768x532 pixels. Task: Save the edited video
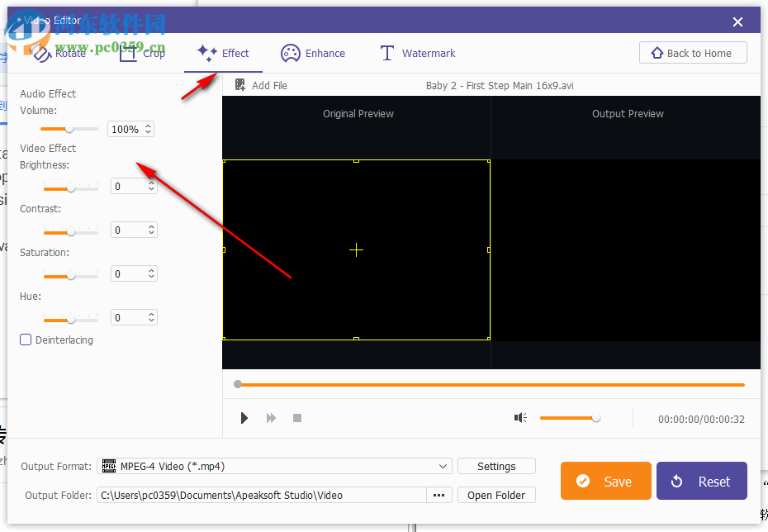coord(605,481)
